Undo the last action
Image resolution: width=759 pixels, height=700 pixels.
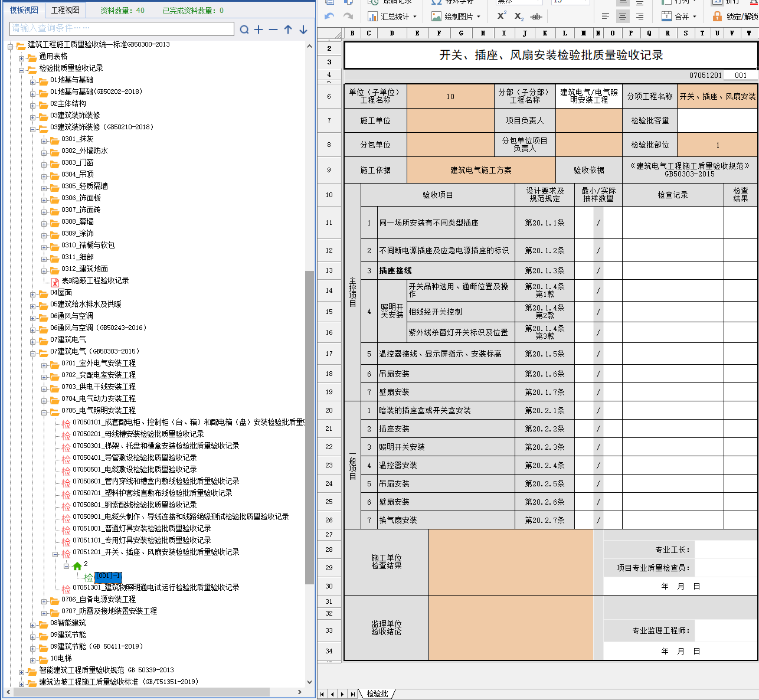click(329, 16)
